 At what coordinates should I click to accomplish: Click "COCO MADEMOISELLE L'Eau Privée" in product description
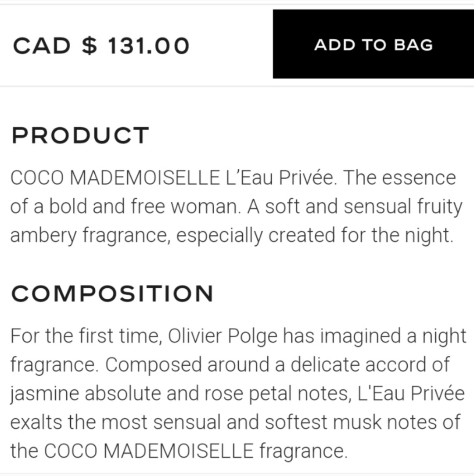(x=174, y=178)
